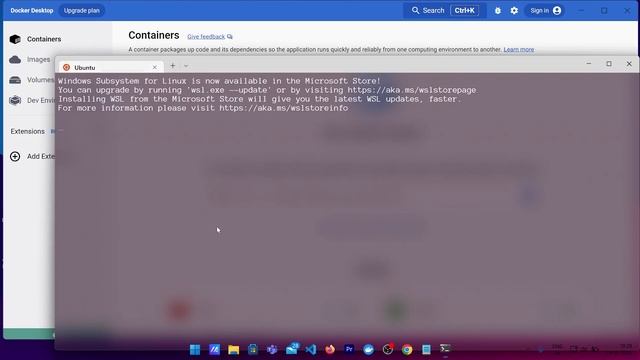Open Dev Environments in Docker sidebar
The height and width of the screenshot is (360, 640).
31,100
